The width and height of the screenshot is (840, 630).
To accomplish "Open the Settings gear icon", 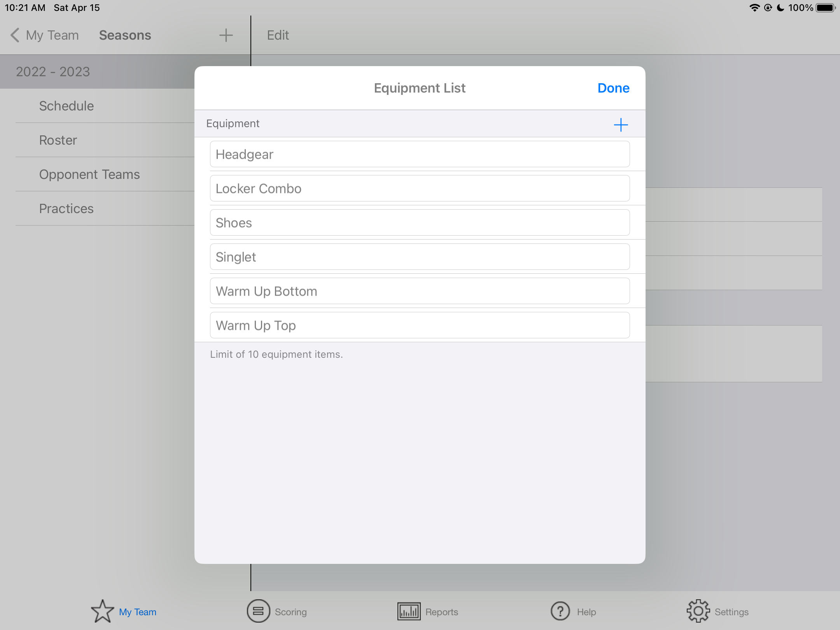I will tap(698, 611).
